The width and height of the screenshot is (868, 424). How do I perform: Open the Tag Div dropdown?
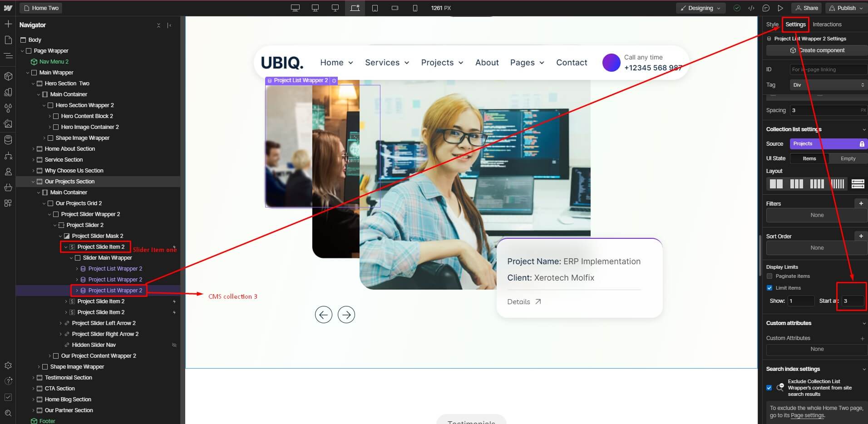click(829, 85)
